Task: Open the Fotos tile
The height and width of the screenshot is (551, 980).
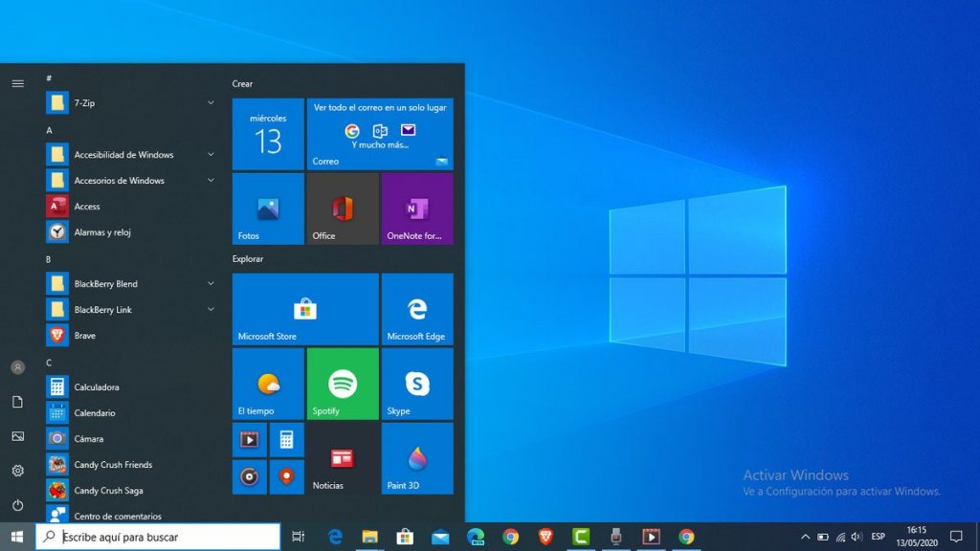Action: click(x=267, y=209)
